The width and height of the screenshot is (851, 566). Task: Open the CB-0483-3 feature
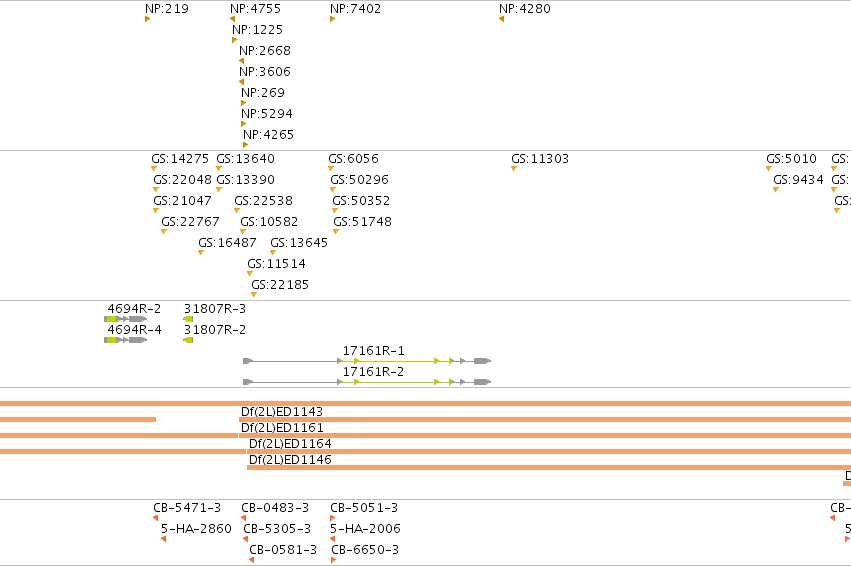(244, 518)
